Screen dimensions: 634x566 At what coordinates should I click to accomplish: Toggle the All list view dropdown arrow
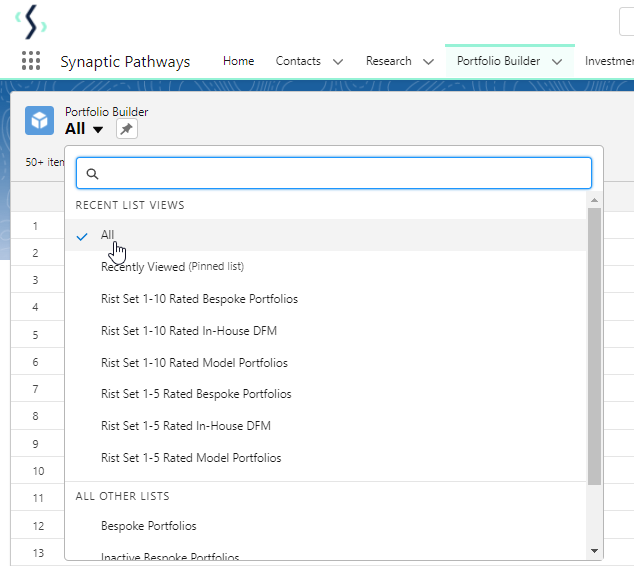[x=98, y=130]
